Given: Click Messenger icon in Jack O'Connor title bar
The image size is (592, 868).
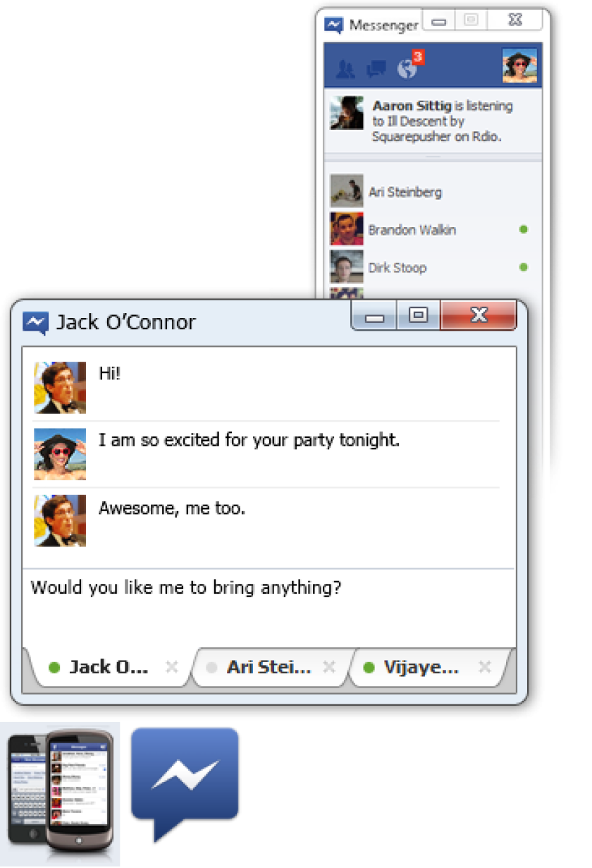Looking at the screenshot, I should [x=35, y=322].
